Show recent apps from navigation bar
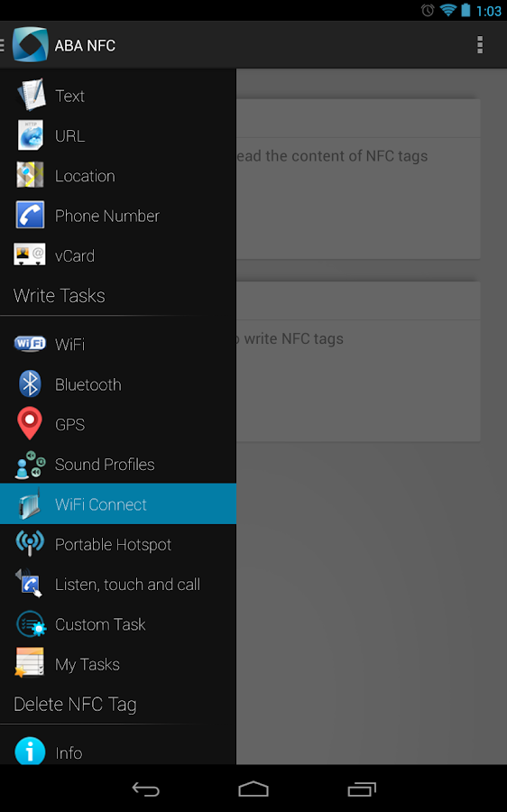The width and height of the screenshot is (507, 812). pyautogui.click(x=362, y=789)
